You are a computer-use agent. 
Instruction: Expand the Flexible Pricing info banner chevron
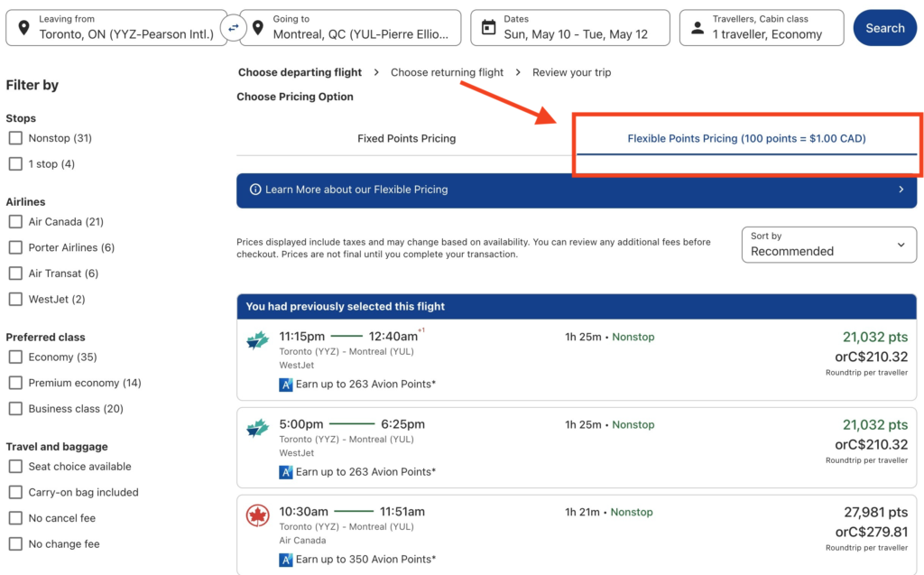tap(901, 190)
